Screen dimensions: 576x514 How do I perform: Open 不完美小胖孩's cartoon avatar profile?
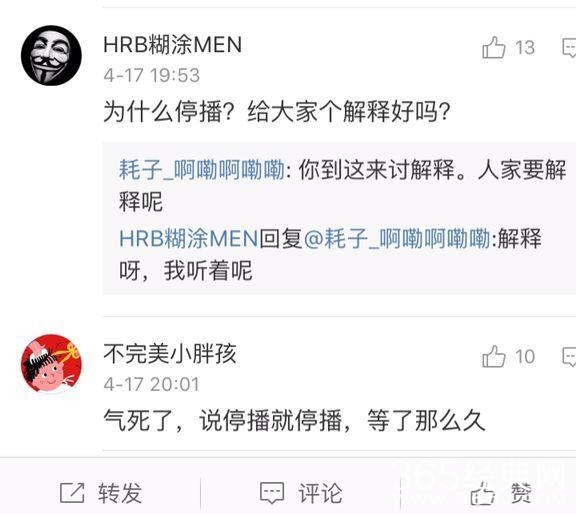(51, 364)
